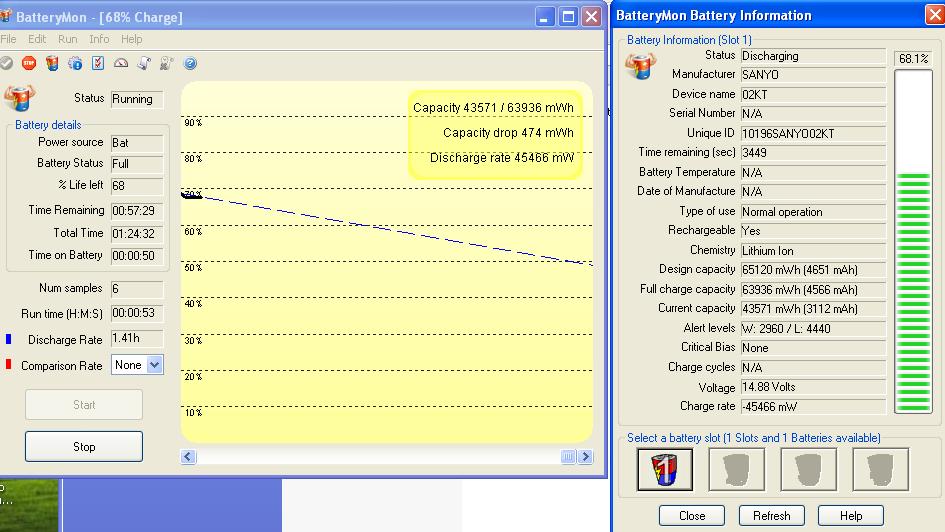
Task: Click Close in Battery Information window
Action: pos(691,516)
